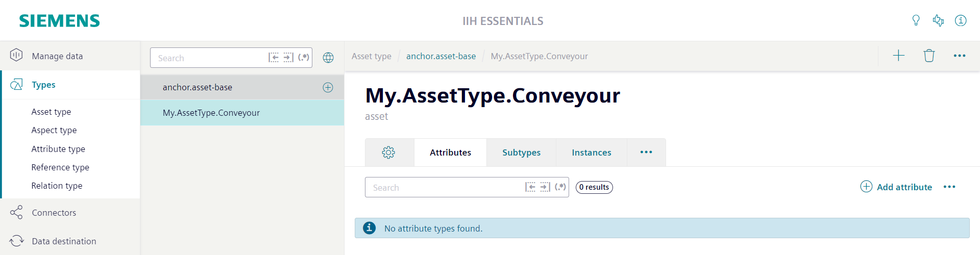Click My.AssetType.Conveyour breadcrumb
The height and width of the screenshot is (255, 980).
[x=539, y=56]
